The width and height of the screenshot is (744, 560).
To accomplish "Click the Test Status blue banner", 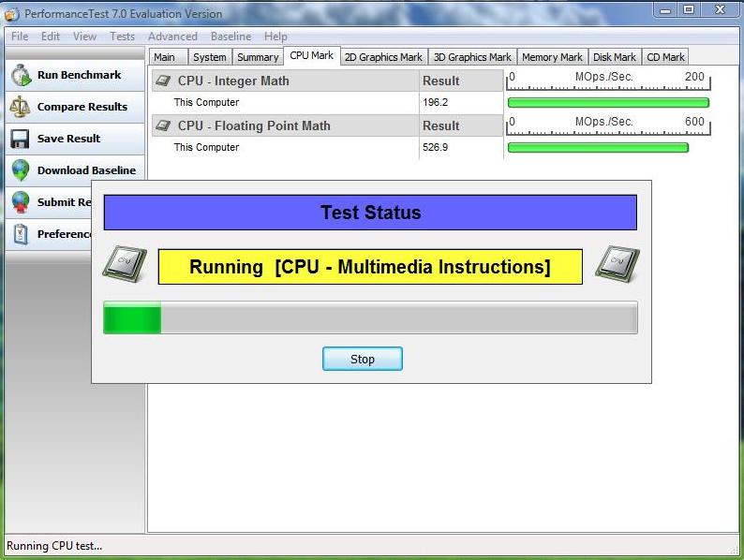I will click(x=370, y=213).
